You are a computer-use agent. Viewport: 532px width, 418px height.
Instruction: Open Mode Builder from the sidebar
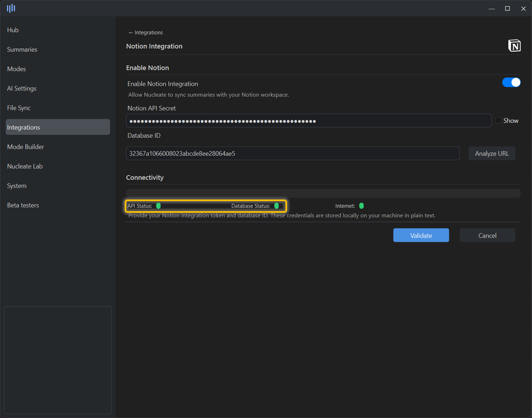26,147
